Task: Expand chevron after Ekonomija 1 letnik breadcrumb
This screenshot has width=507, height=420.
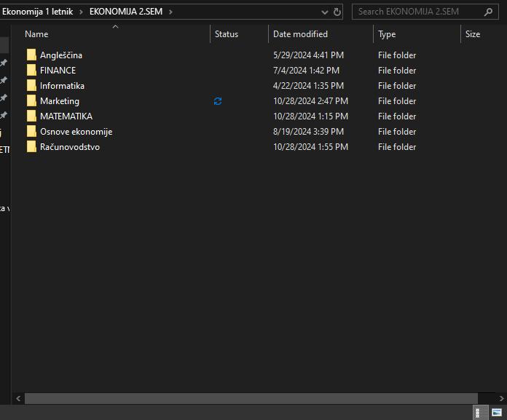Action: pyautogui.click(x=82, y=12)
